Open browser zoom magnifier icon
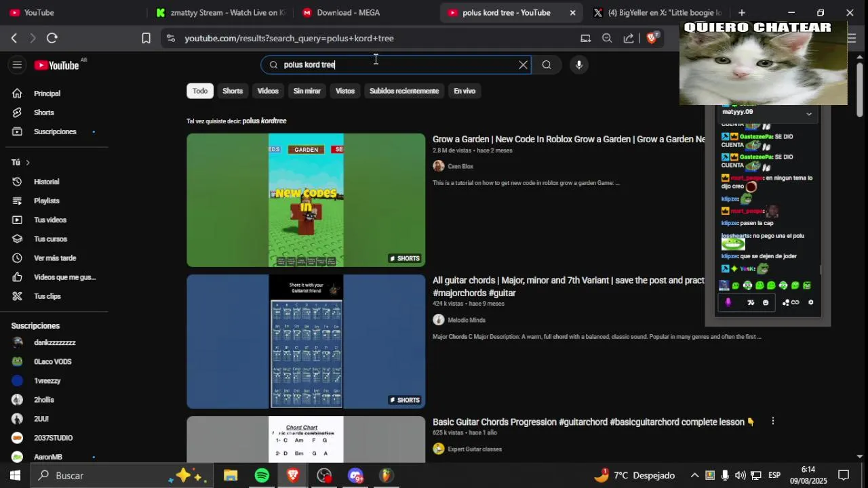The width and height of the screenshot is (868, 488). (607, 39)
